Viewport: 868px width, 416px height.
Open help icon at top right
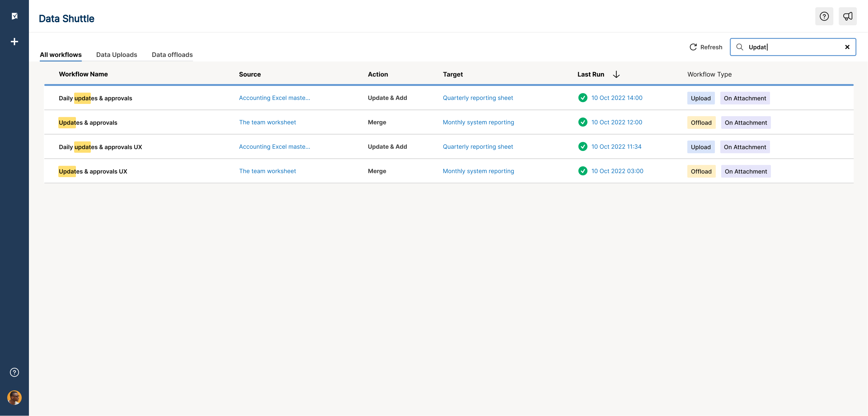pos(824,16)
